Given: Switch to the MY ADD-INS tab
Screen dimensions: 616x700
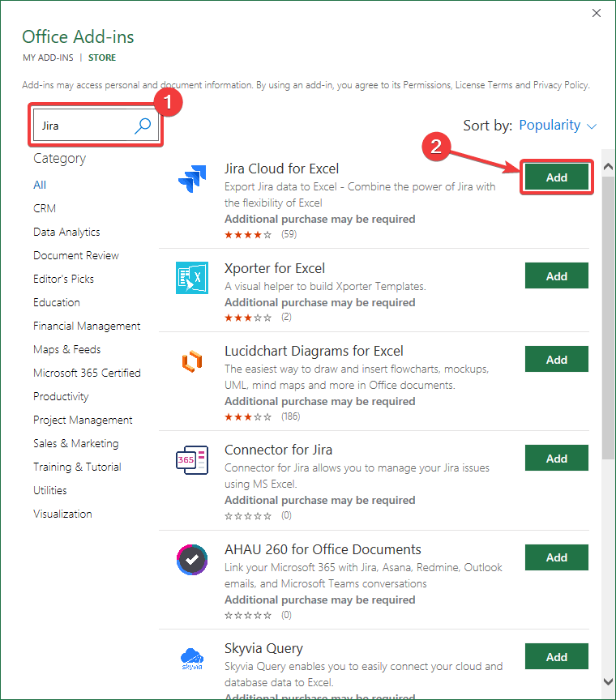Looking at the screenshot, I should tap(48, 58).
